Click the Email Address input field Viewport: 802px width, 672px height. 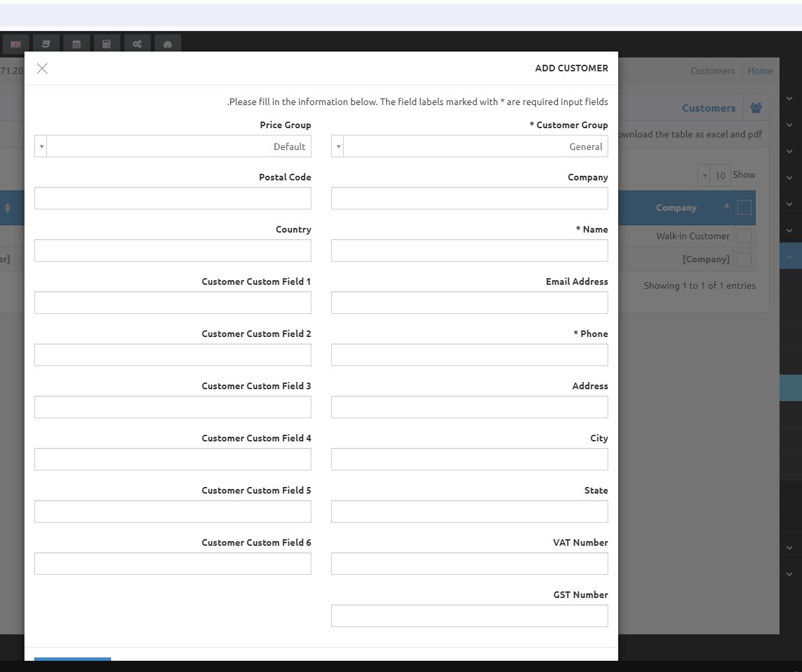pos(469,303)
